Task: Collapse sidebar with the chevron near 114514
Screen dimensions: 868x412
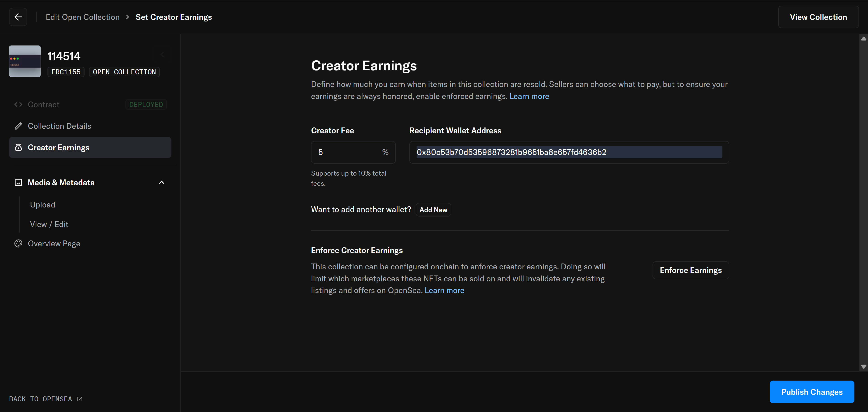Action: [x=163, y=54]
